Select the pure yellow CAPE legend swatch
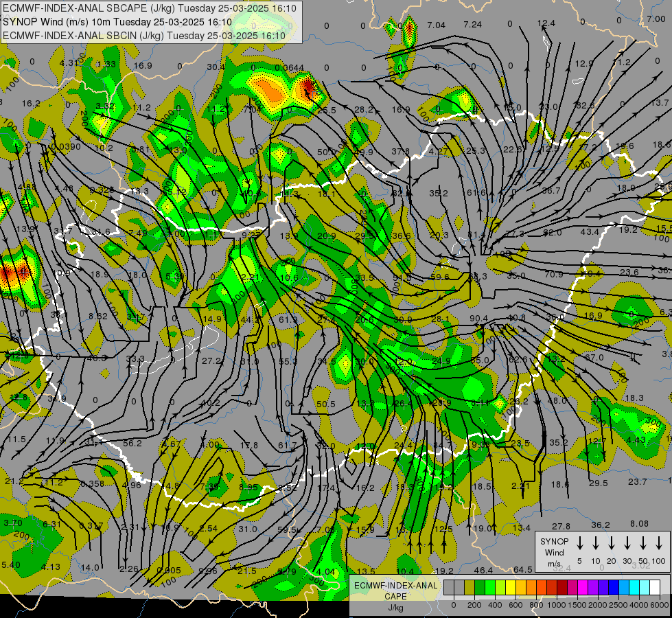The height and width of the screenshot is (618, 672). click(x=511, y=587)
